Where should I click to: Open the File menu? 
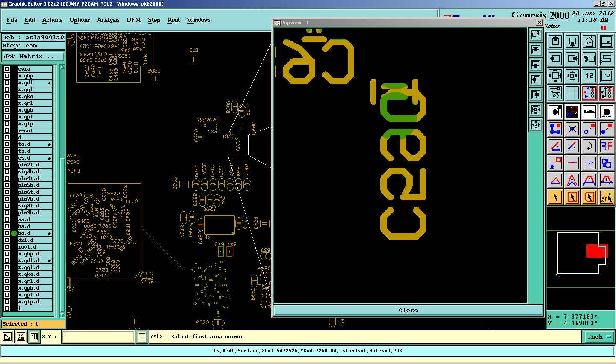pos(12,20)
